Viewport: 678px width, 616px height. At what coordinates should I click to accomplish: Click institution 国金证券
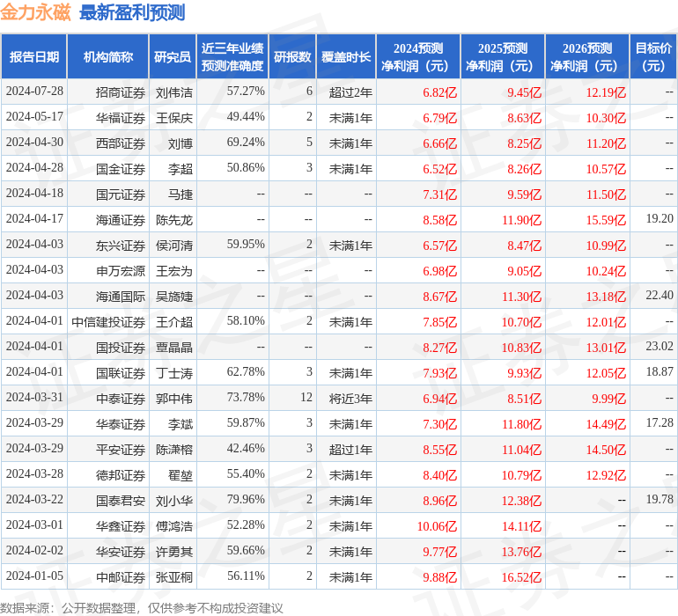point(121,169)
